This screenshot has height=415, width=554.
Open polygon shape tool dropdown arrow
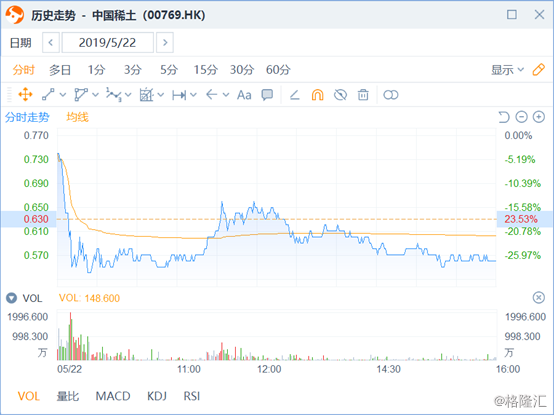tap(95, 95)
